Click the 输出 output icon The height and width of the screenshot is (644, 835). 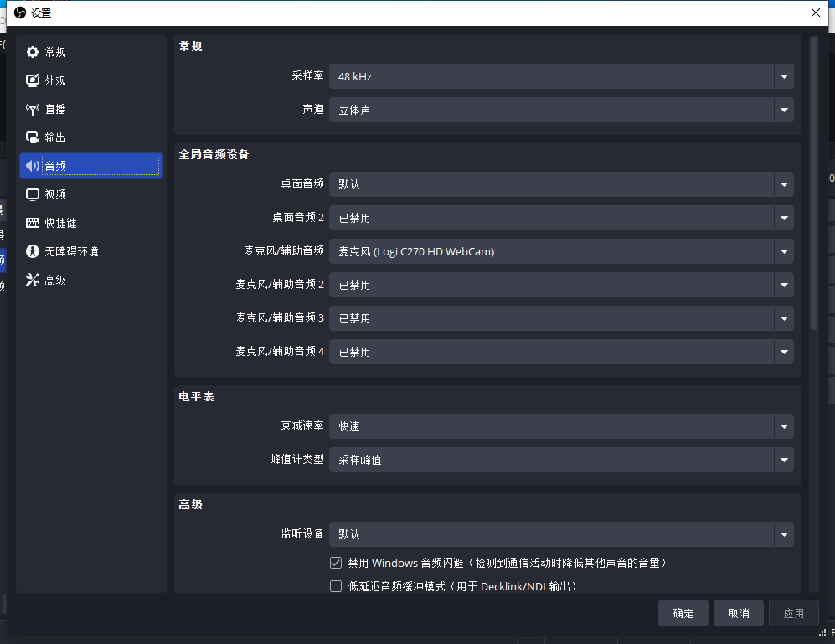pos(33,137)
